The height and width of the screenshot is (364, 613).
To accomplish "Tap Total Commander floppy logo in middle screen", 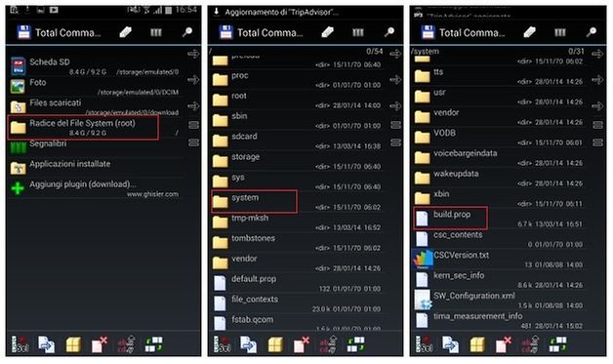I will click(x=225, y=32).
